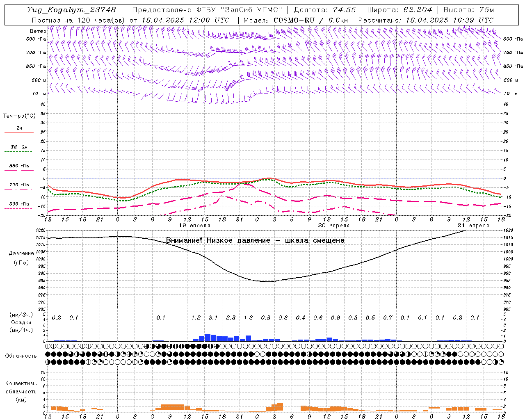Select the 500 гПа temperature legend entry
525x420 pixels.
(19, 204)
